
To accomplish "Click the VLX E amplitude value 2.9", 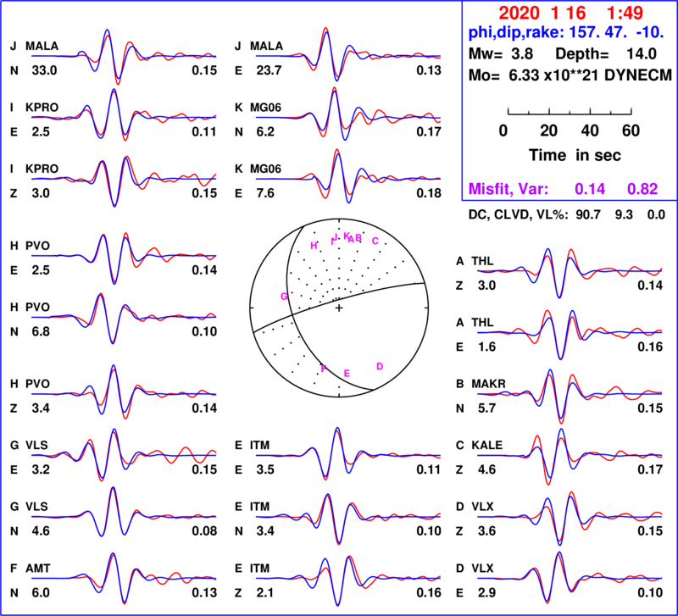I will [x=486, y=592].
